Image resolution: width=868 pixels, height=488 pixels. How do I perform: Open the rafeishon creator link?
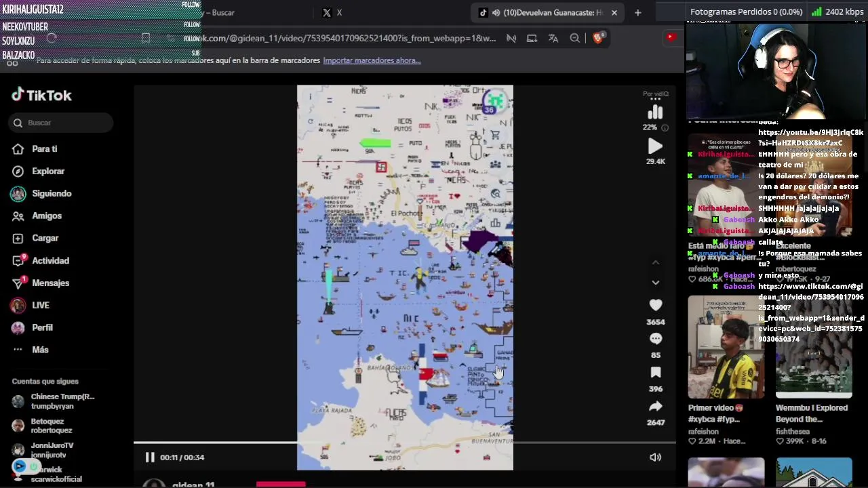tap(703, 431)
